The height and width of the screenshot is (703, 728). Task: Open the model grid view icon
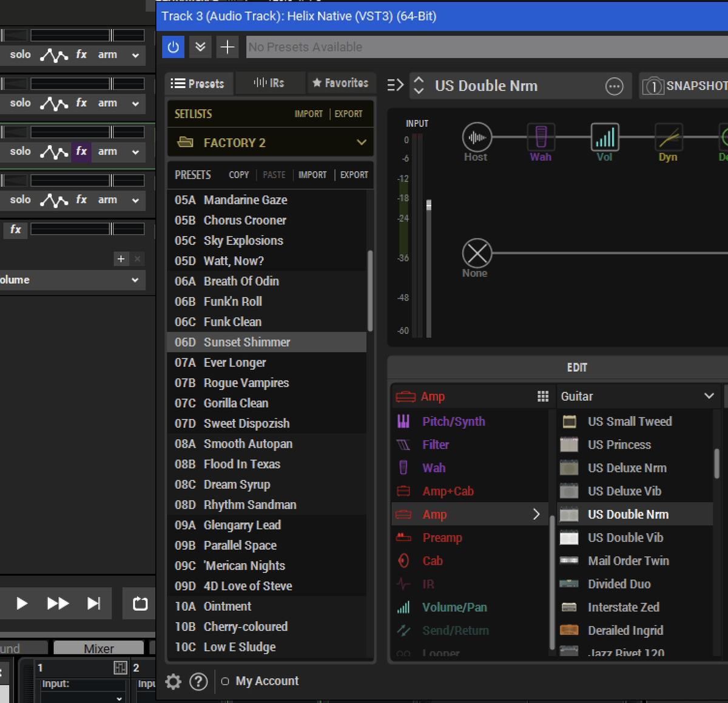click(543, 396)
